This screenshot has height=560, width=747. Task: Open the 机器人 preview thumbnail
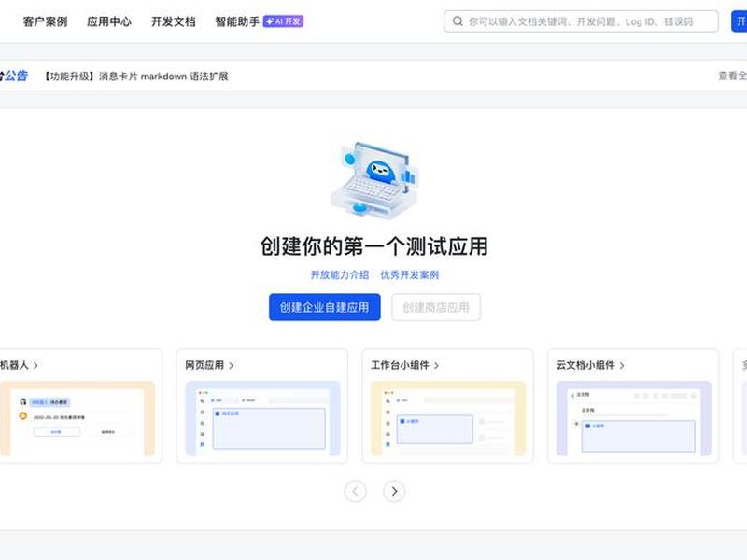(78, 418)
